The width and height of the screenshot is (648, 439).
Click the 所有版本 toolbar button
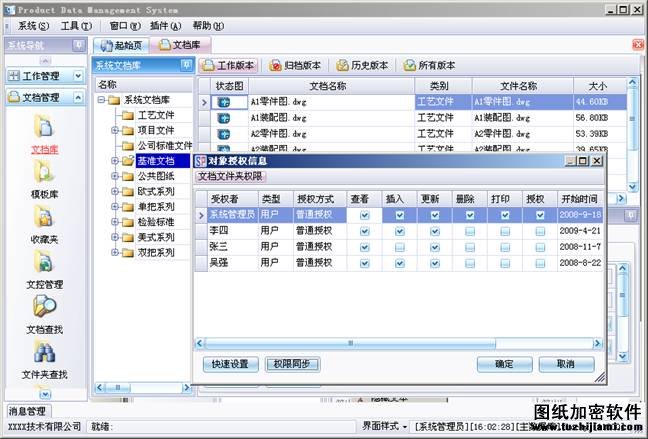429,65
